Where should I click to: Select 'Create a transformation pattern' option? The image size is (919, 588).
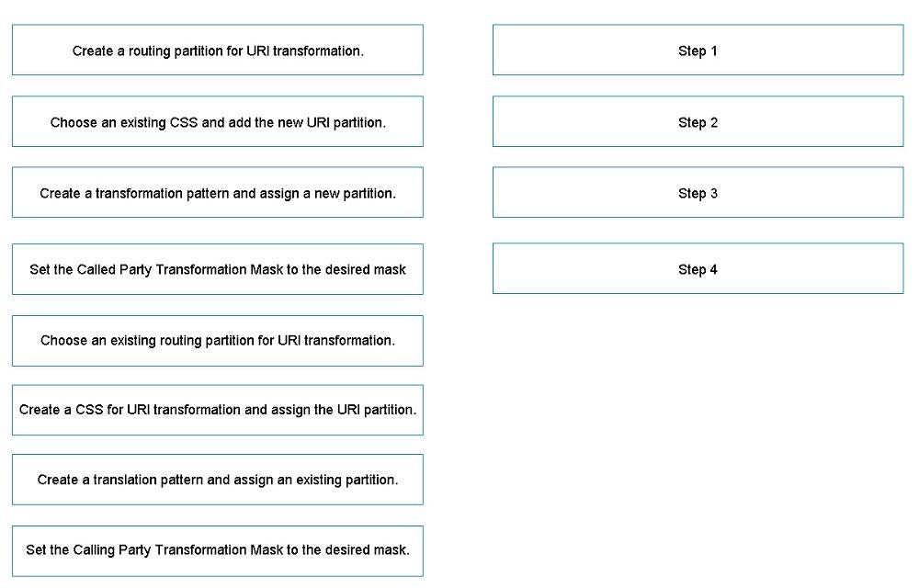[x=218, y=193]
